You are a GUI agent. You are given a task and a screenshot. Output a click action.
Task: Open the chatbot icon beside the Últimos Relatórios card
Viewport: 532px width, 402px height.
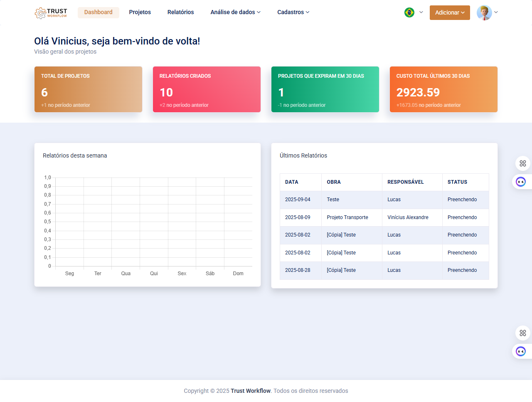(x=521, y=182)
